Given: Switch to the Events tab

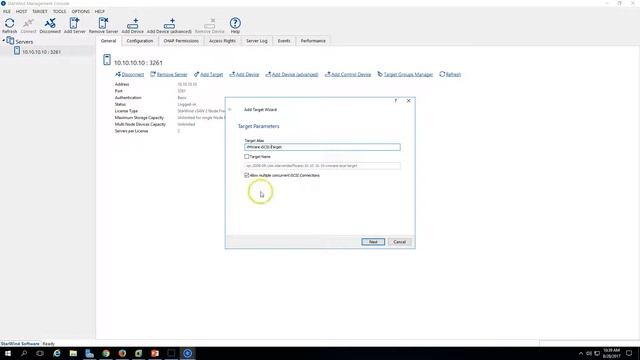Looking at the screenshot, I should tap(284, 41).
